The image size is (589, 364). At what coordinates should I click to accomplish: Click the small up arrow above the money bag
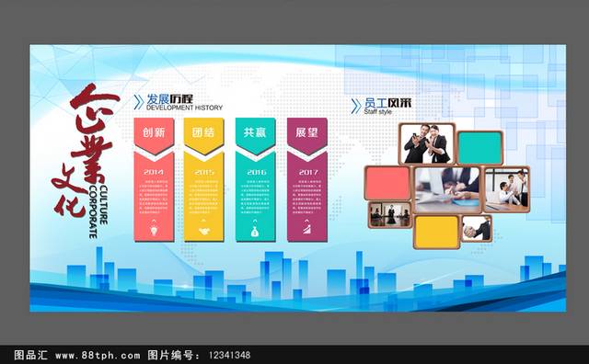coord(255,222)
